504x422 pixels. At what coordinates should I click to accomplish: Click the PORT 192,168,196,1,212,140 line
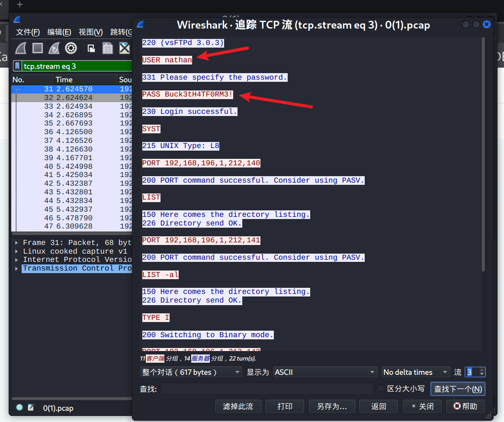click(x=201, y=163)
